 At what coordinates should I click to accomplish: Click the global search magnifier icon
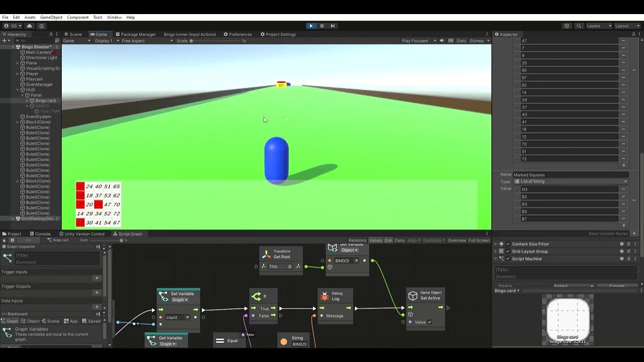(x=579, y=26)
